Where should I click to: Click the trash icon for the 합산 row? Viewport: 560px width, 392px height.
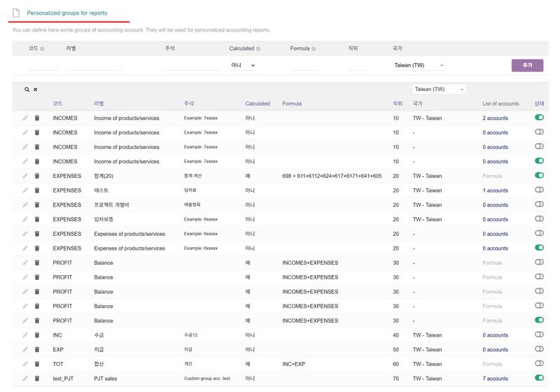pos(37,364)
